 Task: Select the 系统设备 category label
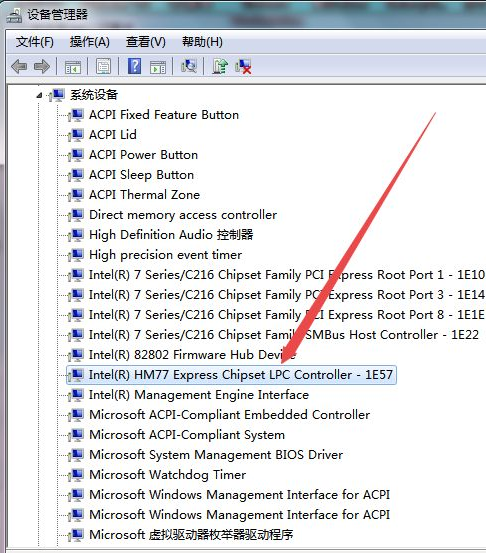(94, 95)
